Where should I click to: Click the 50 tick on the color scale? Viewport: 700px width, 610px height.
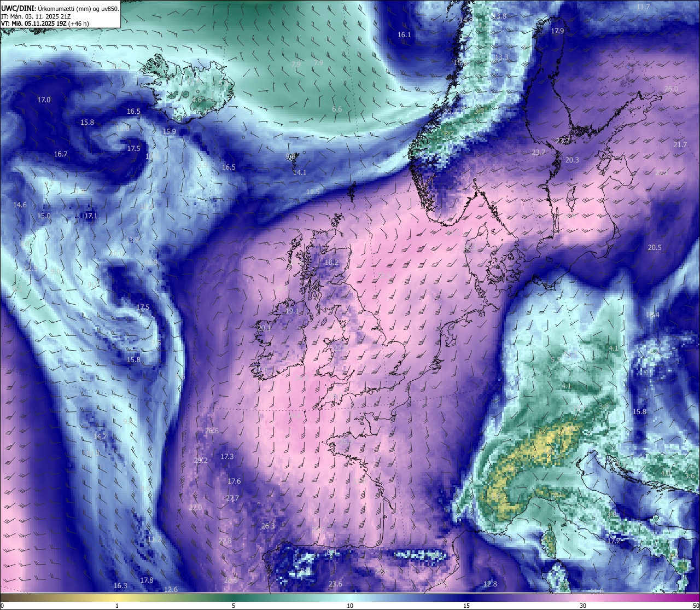[696, 606]
